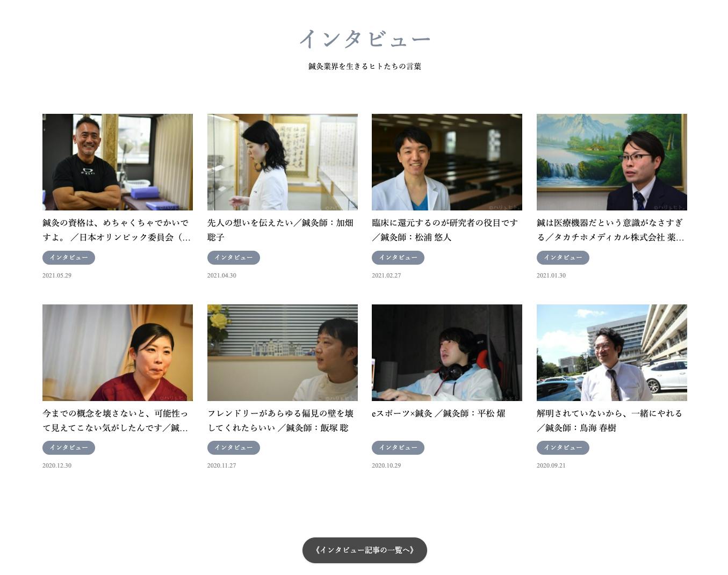Select インタビュー tag under eスポーツ article
This screenshot has width=728, height=575.
[x=398, y=448]
